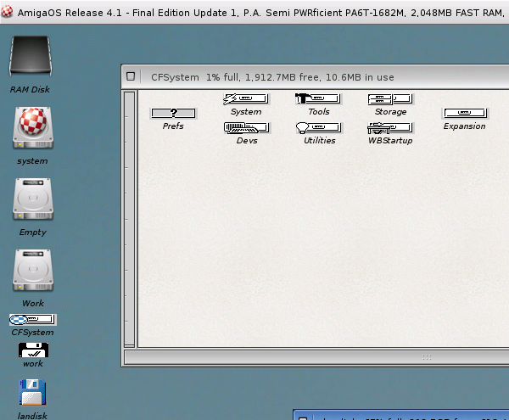Image resolution: width=509 pixels, height=420 pixels.
Task: Select the CFSystem volume icon on desktop
Action: [x=32, y=320]
